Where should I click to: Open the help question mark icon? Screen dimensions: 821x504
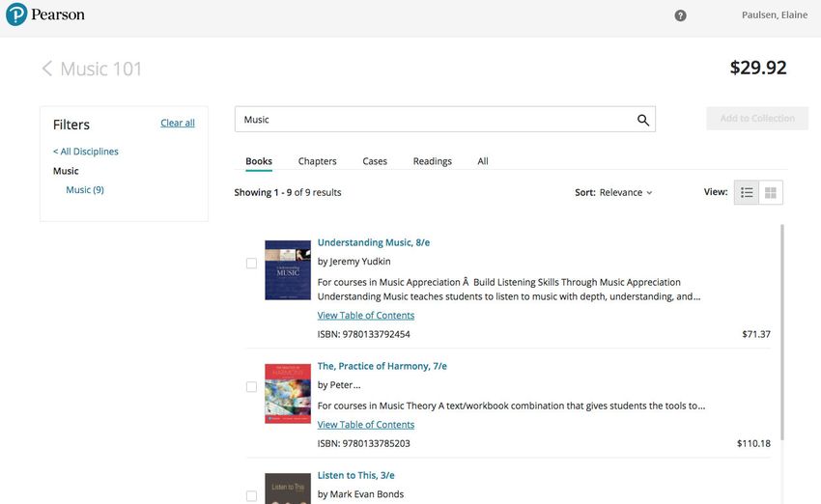point(680,15)
